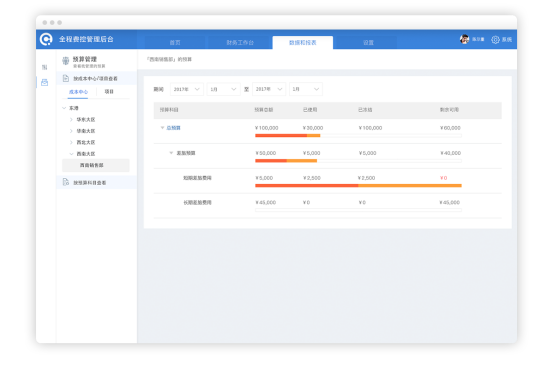Click the 总预算 usage progress bar

point(358,135)
